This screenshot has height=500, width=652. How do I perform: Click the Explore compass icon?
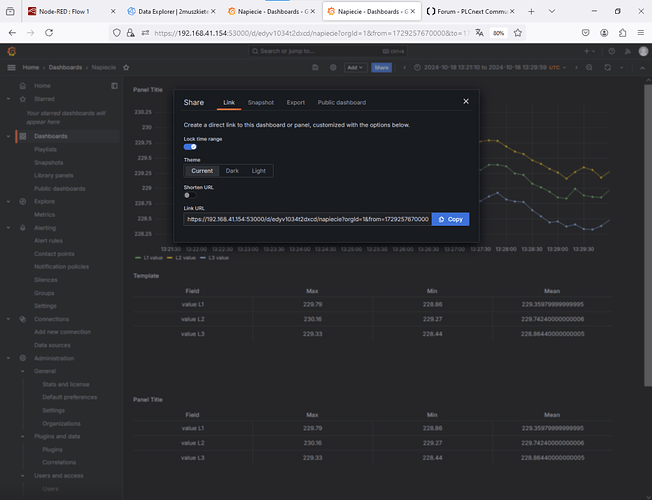point(24,201)
